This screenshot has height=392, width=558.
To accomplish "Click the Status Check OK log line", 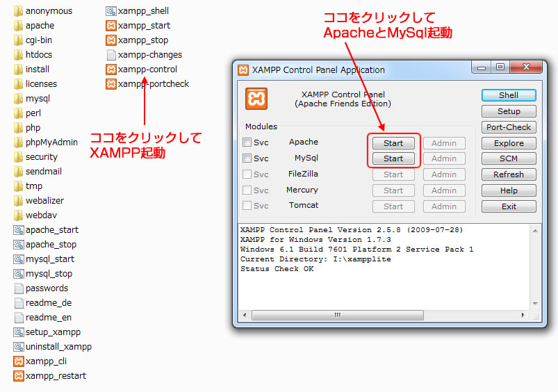I will [x=277, y=269].
